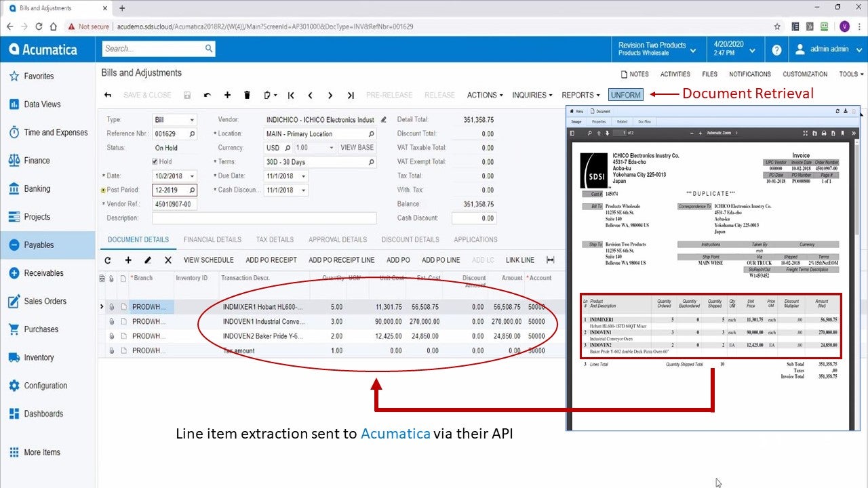Go to the first record
Viewport: 868px width, 488px height.
click(x=291, y=96)
